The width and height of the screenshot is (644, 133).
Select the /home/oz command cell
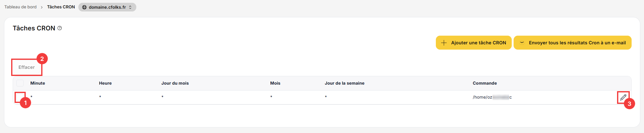pyautogui.click(x=492, y=97)
